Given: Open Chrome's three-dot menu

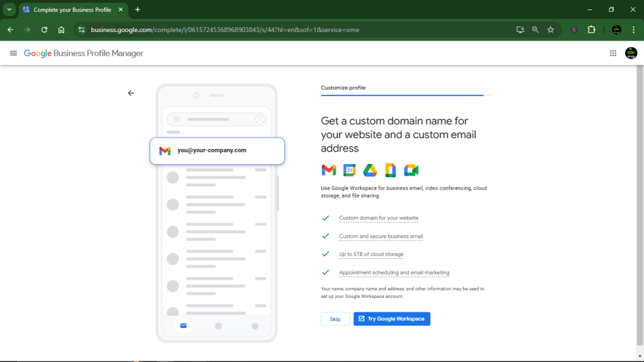Looking at the screenshot, I should [x=632, y=29].
